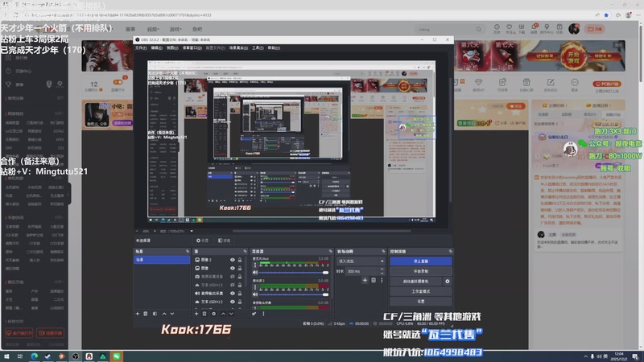Toggle lock on 图像 source

(x=240, y=268)
